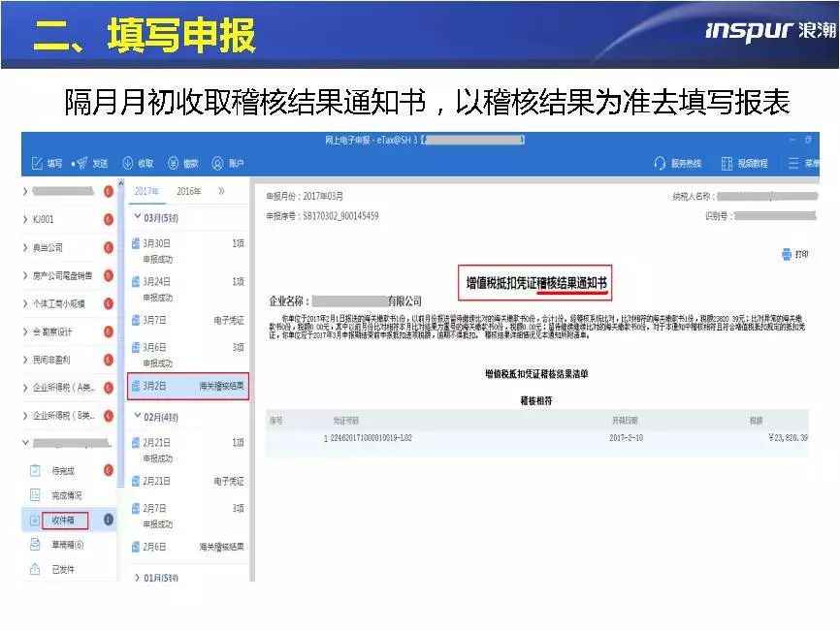Show more years via the » chevron

[x=221, y=188]
